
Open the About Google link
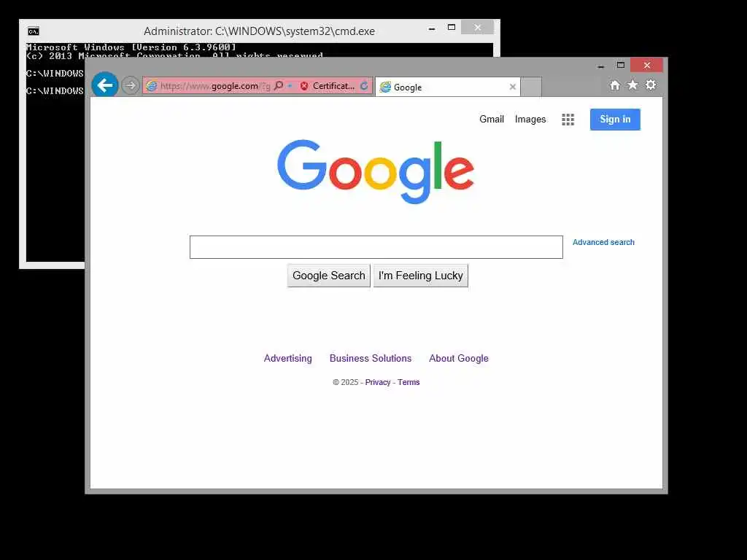(459, 359)
